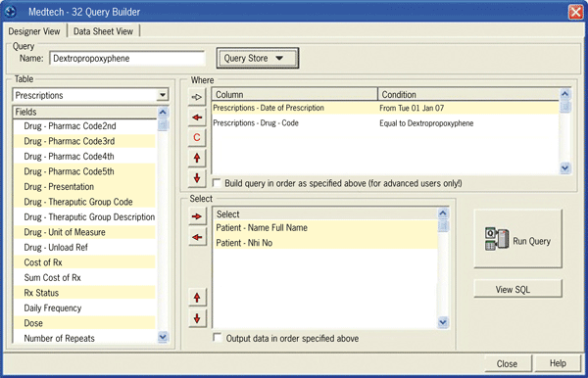Click the Where panel add-field right arrow
Viewport: 588px width, 378px height.
click(197, 97)
